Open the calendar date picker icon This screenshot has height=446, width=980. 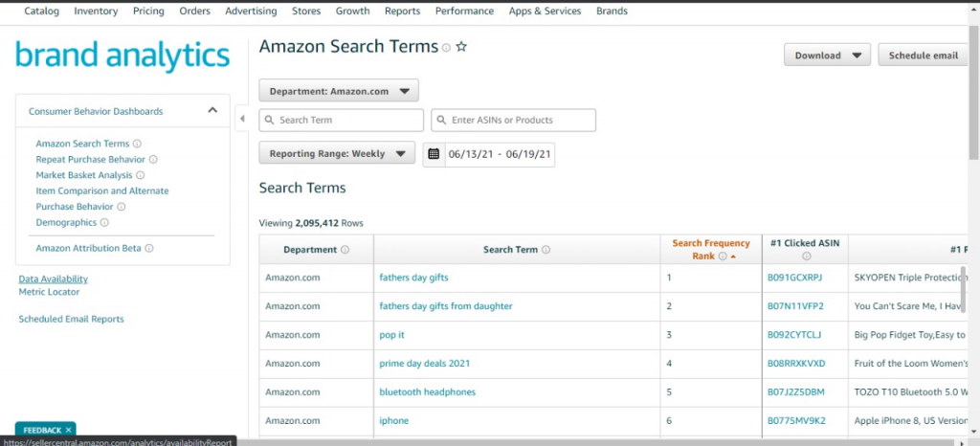[434, 154]
